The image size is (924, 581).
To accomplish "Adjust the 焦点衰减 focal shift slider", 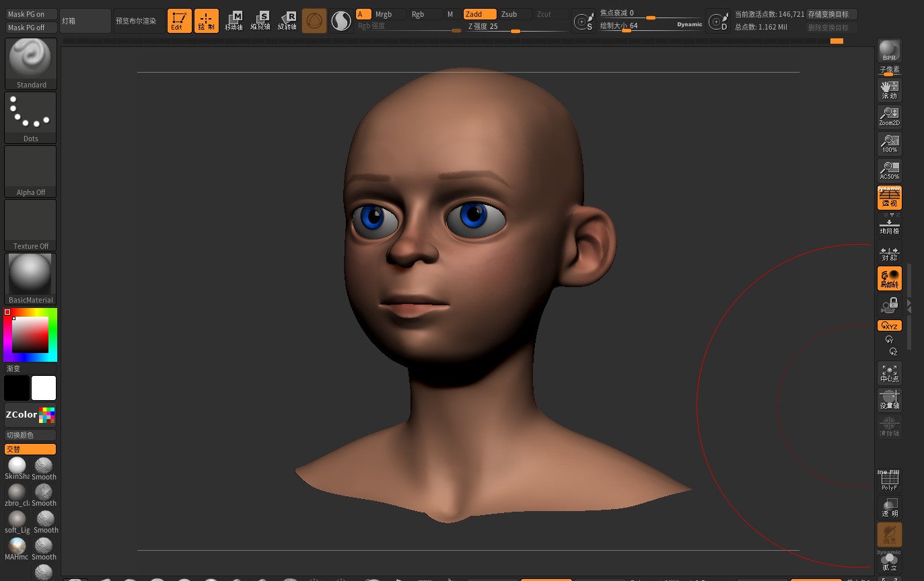I will (651, 13).
